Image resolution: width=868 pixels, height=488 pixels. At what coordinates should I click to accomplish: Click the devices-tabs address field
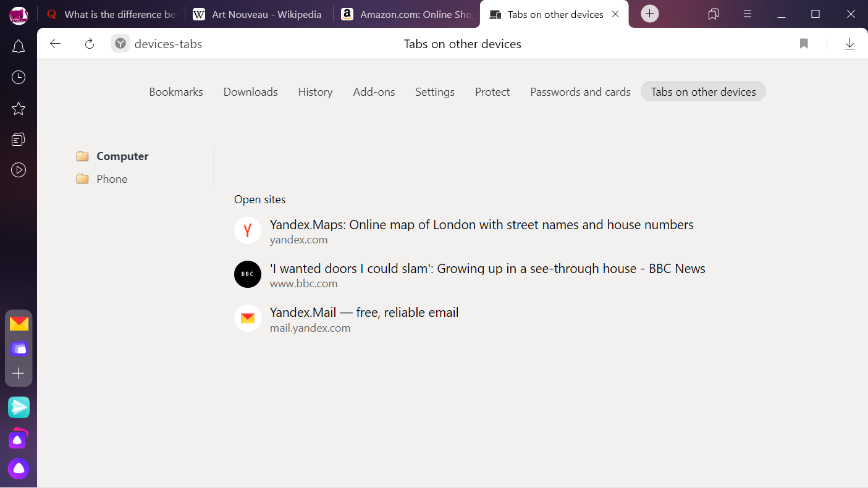coord(168,44)
